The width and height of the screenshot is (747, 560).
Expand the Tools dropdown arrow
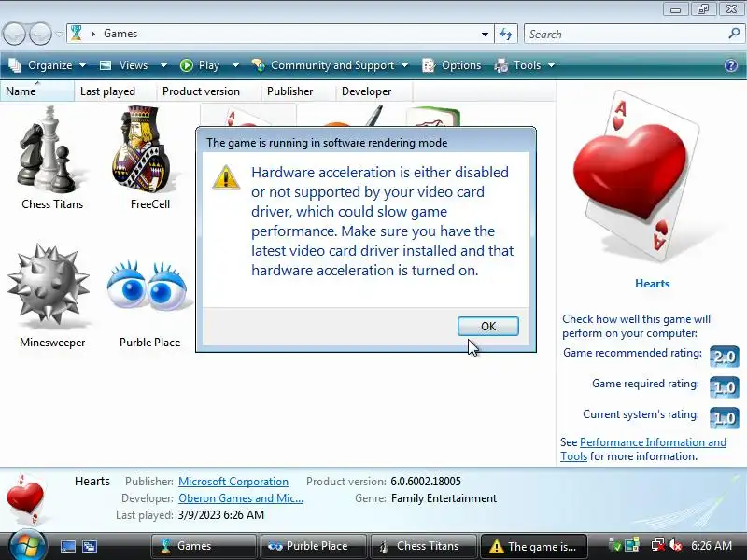point(551,65)
